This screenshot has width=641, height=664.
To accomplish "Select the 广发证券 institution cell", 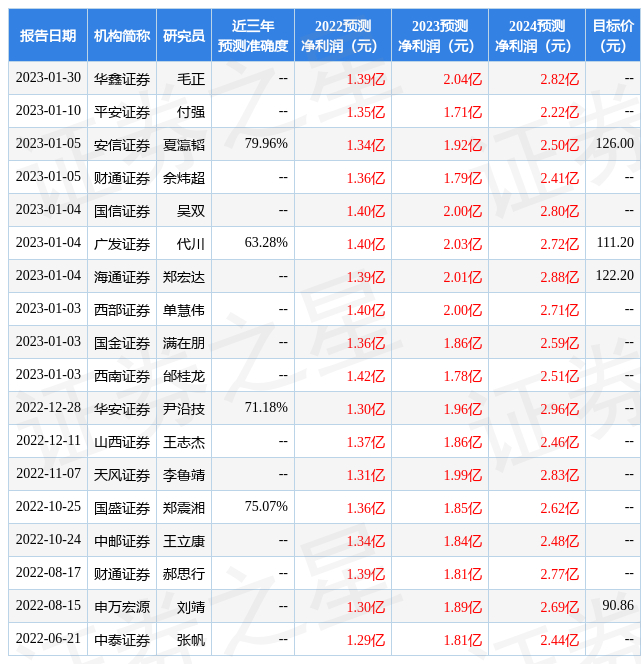I will click(122, 244).
